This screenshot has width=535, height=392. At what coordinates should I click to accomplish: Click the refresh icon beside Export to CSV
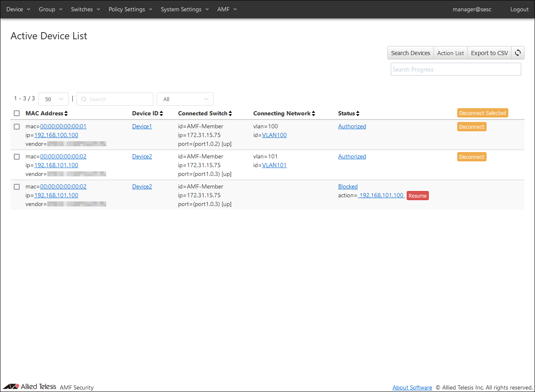coord(518,53)
